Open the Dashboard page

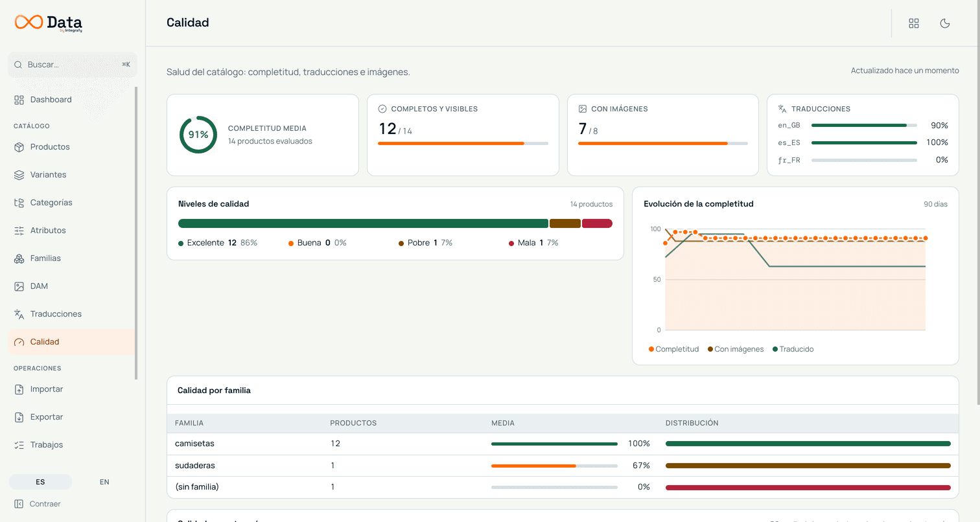click(71, 100)
